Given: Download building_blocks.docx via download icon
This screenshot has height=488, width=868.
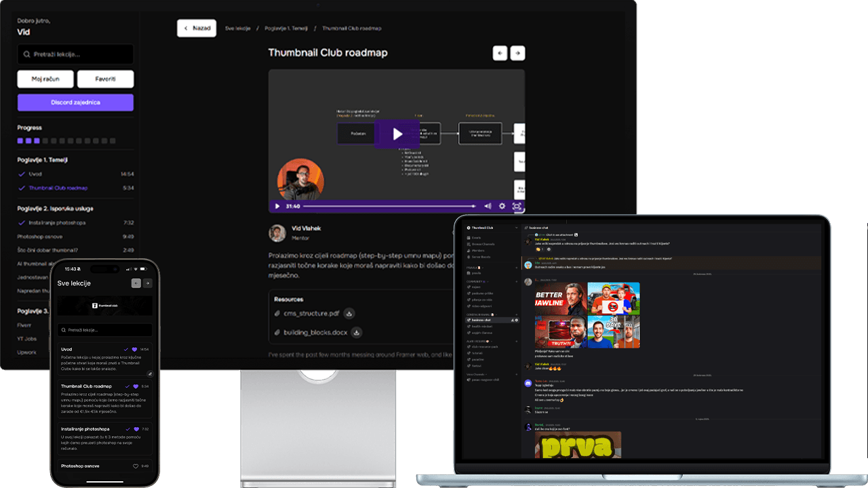Looking at the screenshot, I should pos(356,333).
